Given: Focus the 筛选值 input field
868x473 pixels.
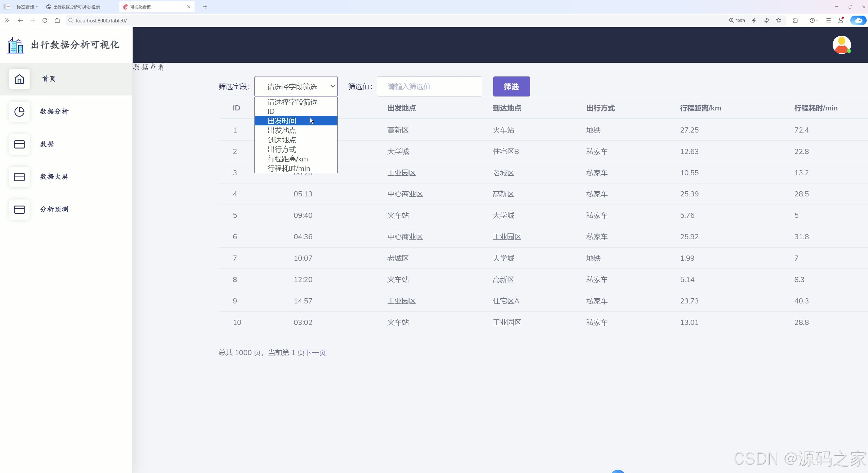Looking at the screenshot, I should tap(429, 87).
